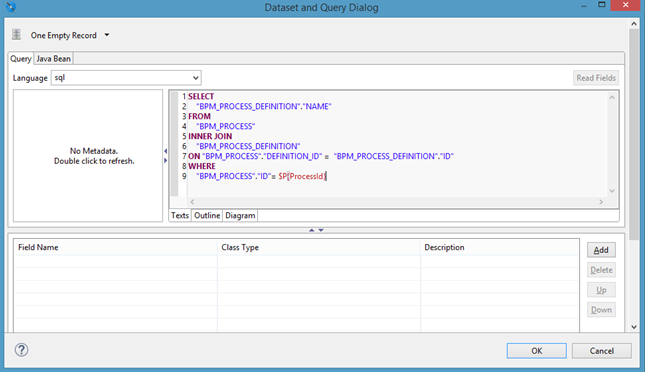Collapse the metadata panel with the left sash arrow

[x=166, y=151]
